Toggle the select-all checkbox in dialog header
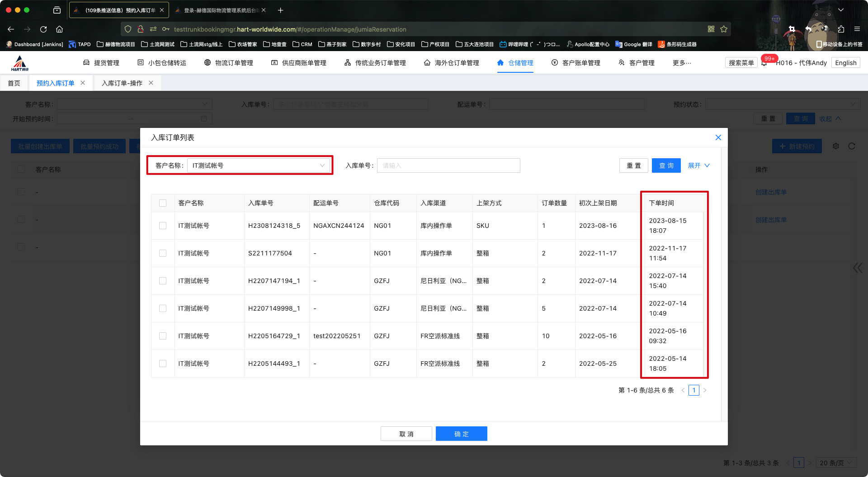The height and width of the screenshot is (477, 868). tap(163, 203)
